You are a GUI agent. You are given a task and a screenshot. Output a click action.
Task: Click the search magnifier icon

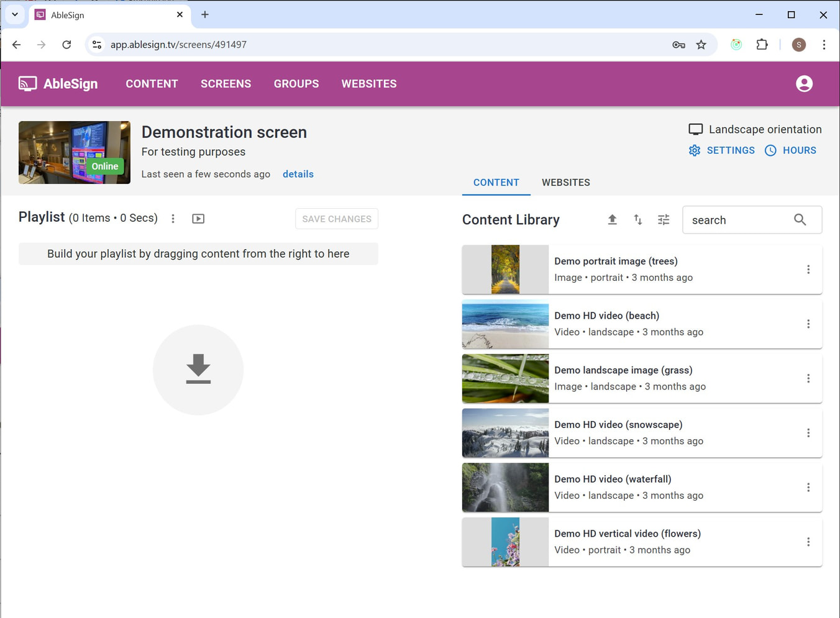[x=800, y=220]
